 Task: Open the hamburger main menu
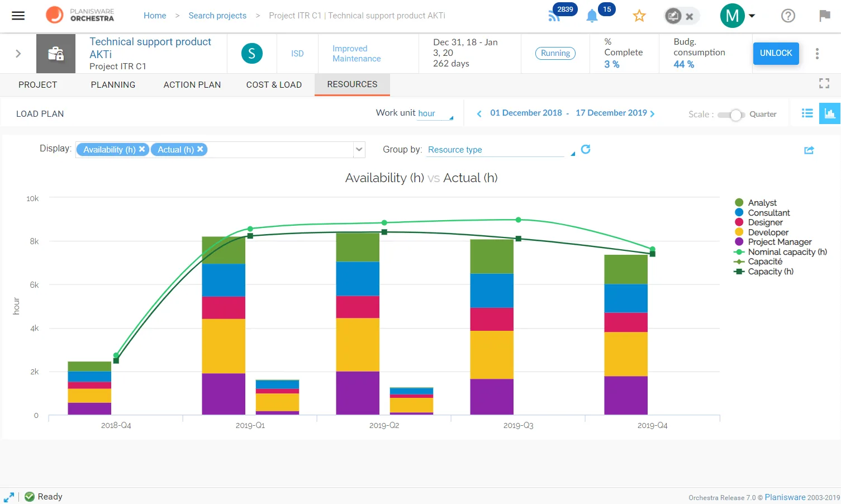click(x=18, y=16)
